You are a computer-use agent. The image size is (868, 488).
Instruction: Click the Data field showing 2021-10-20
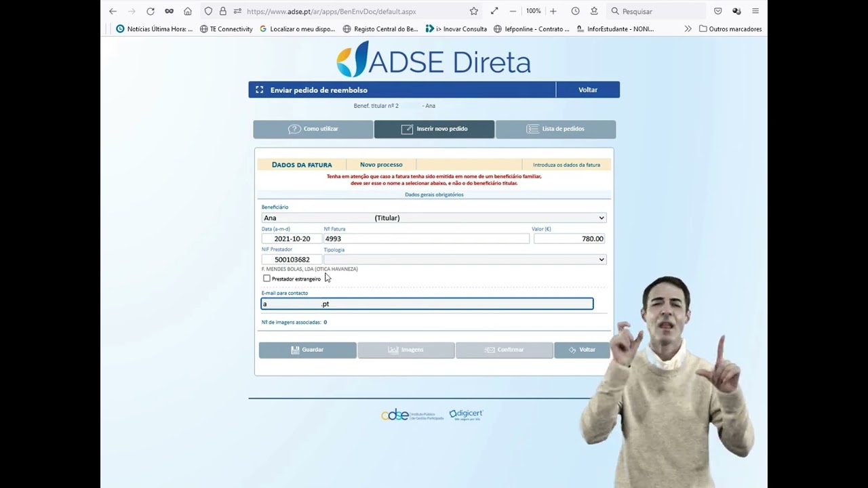pos(292,239)
